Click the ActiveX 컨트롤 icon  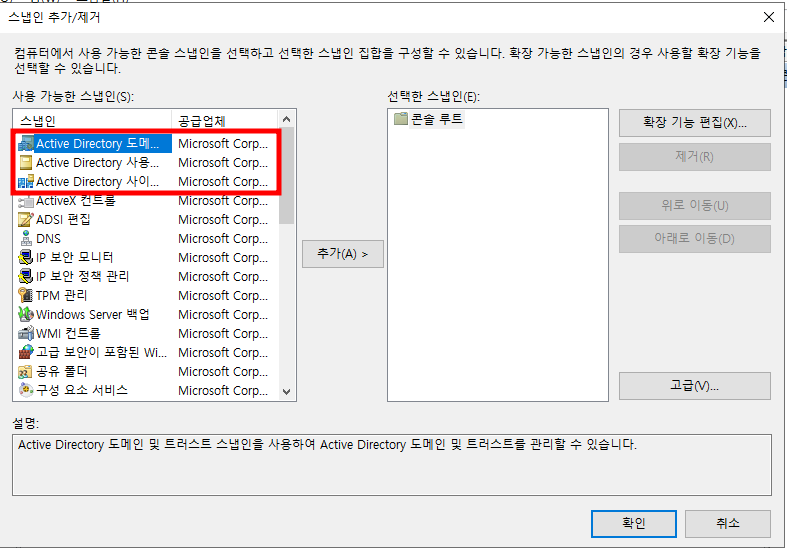(x=26, y=201)
